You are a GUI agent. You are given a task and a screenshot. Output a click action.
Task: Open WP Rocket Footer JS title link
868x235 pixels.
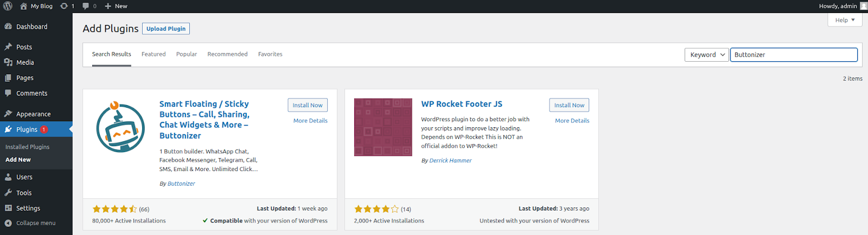tap(462, 104)
